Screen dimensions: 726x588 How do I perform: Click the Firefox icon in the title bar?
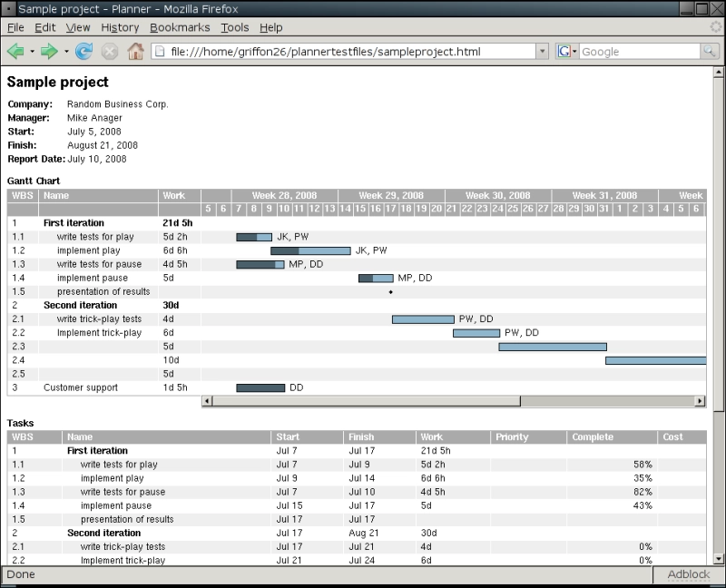pos(9,9)
